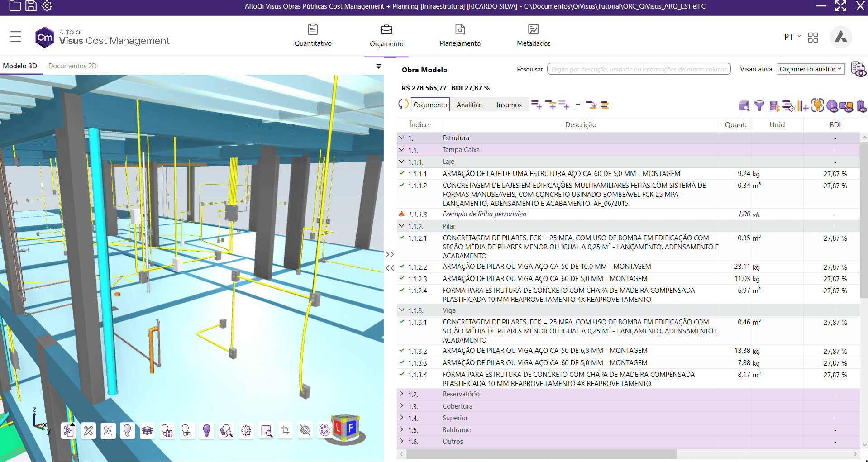Click the crop section tool icon
The image size is (868, 462).
tap(285, 430)
